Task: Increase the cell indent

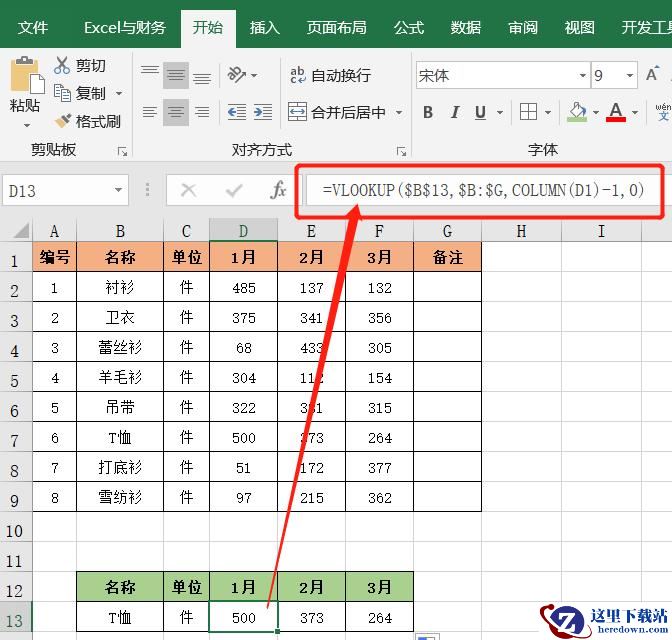Action: (x=263, y=112)
